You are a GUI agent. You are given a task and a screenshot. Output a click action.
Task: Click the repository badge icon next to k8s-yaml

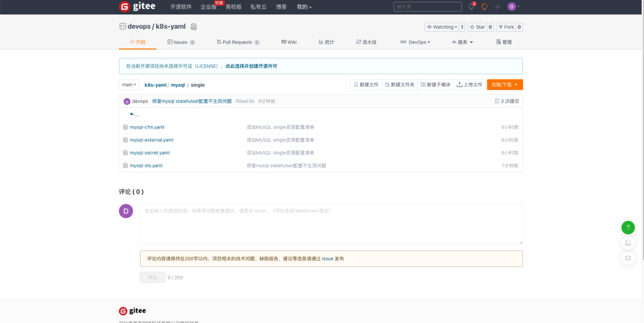pyautogui.click(x=194, y=27)
